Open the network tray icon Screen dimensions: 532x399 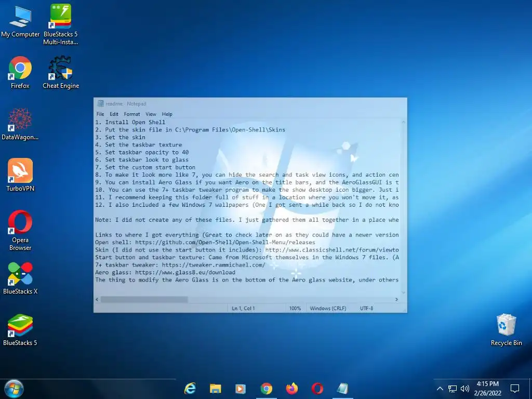click(x=453, y=389)
